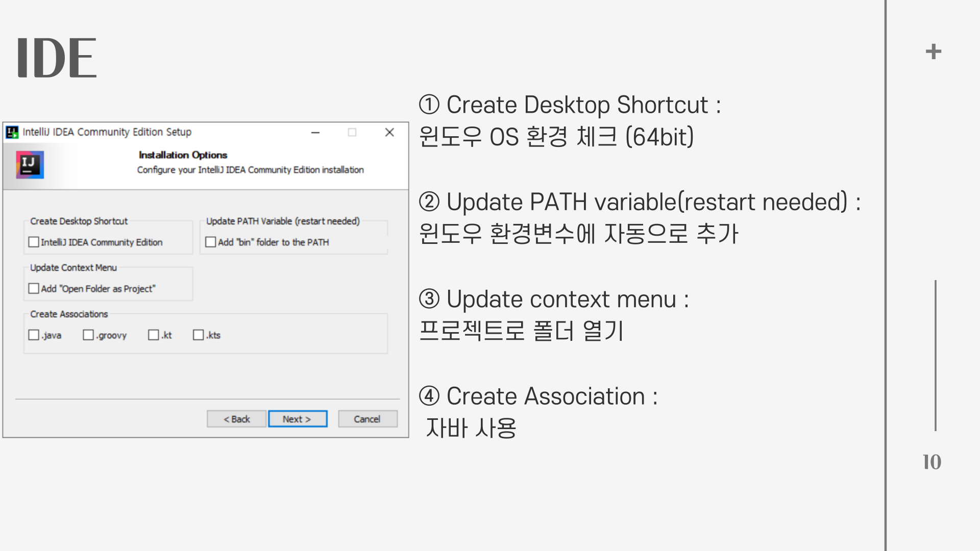
Task: Click the IntelliJ IJ logo icon
Action: pos(30,164)
